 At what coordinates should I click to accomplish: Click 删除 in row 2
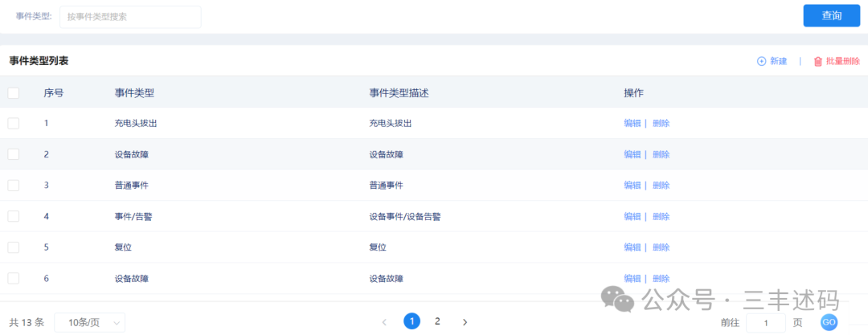coord(661,154)
